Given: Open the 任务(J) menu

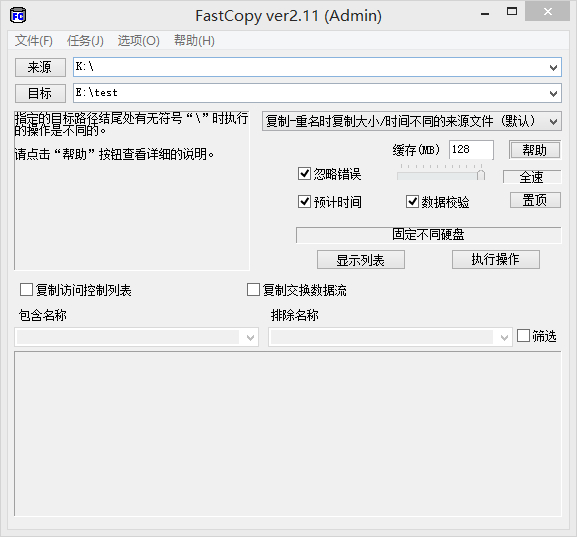Looking at the screenshot, I should pyautogui.click(x=85, y=40).
